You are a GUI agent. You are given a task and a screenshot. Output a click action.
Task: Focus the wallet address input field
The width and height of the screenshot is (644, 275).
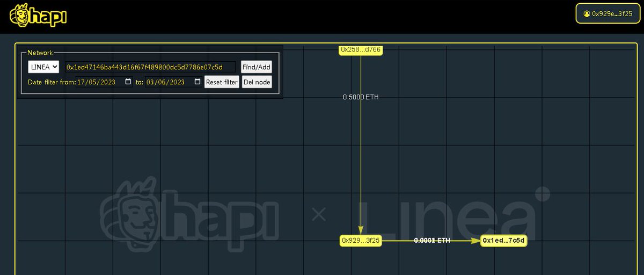150,67
